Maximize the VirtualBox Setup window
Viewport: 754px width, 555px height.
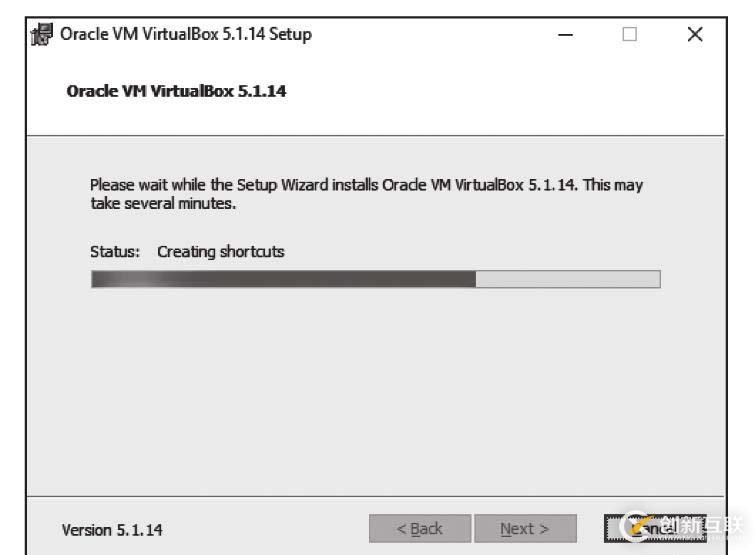[629, 35]
